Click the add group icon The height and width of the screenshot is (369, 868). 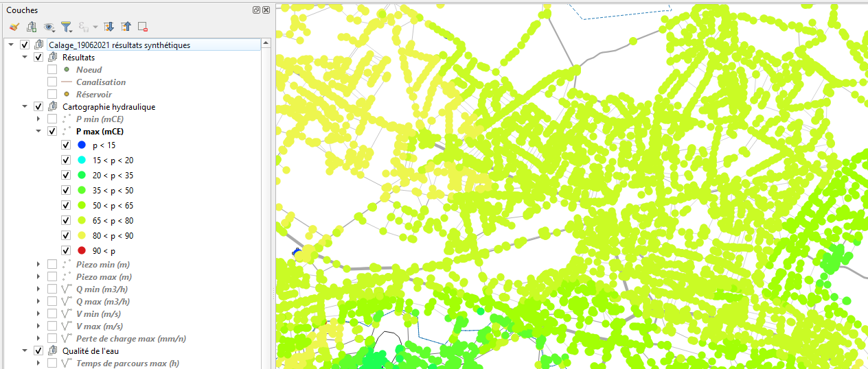coord(32,27)
